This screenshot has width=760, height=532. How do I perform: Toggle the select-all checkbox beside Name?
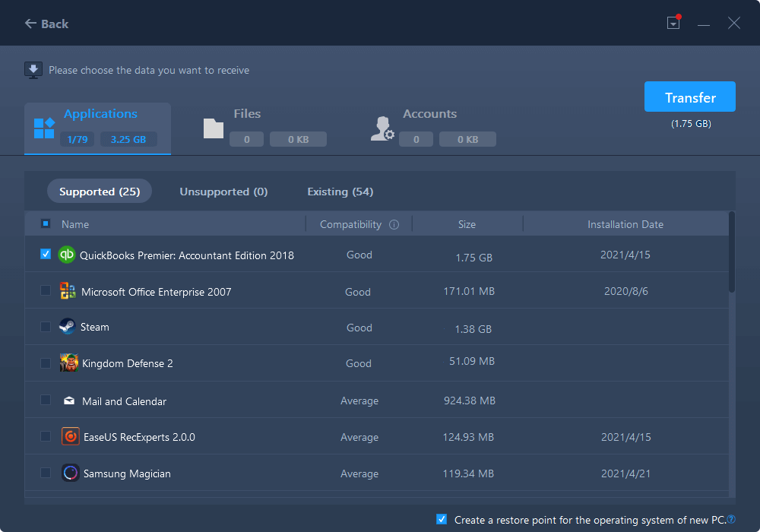tap(46, 224)
